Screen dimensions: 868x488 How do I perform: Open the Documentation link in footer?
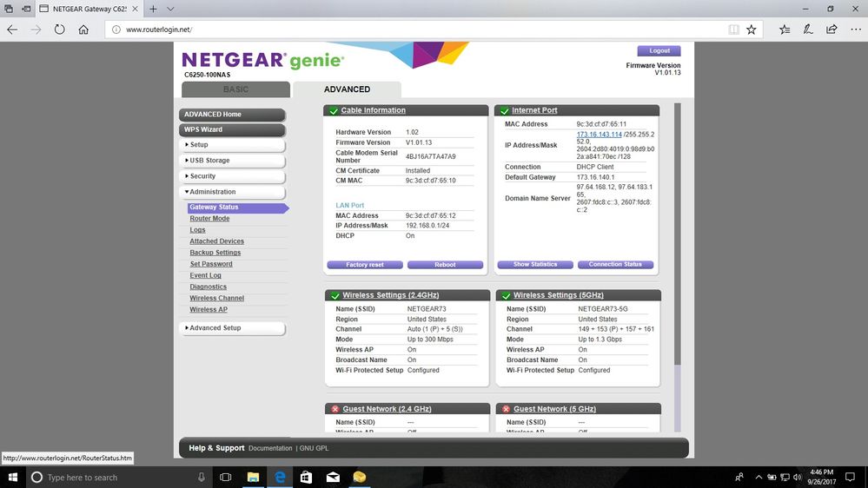coord(270,448)
